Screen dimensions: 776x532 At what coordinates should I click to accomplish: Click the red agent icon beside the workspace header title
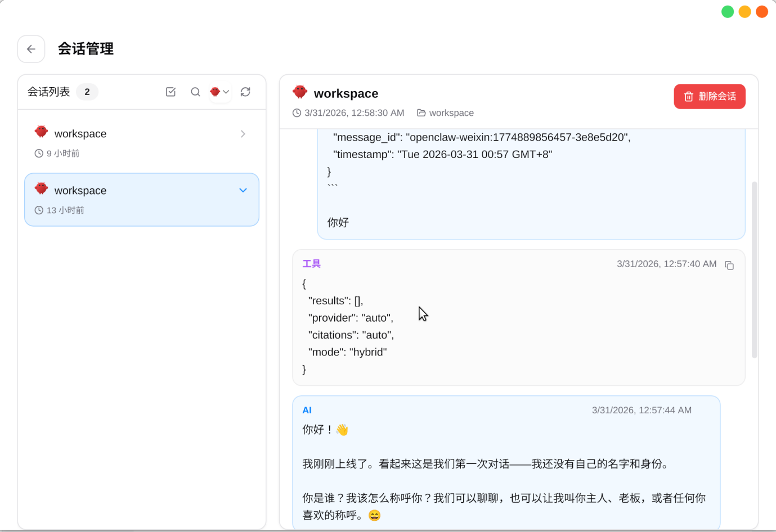300,92
